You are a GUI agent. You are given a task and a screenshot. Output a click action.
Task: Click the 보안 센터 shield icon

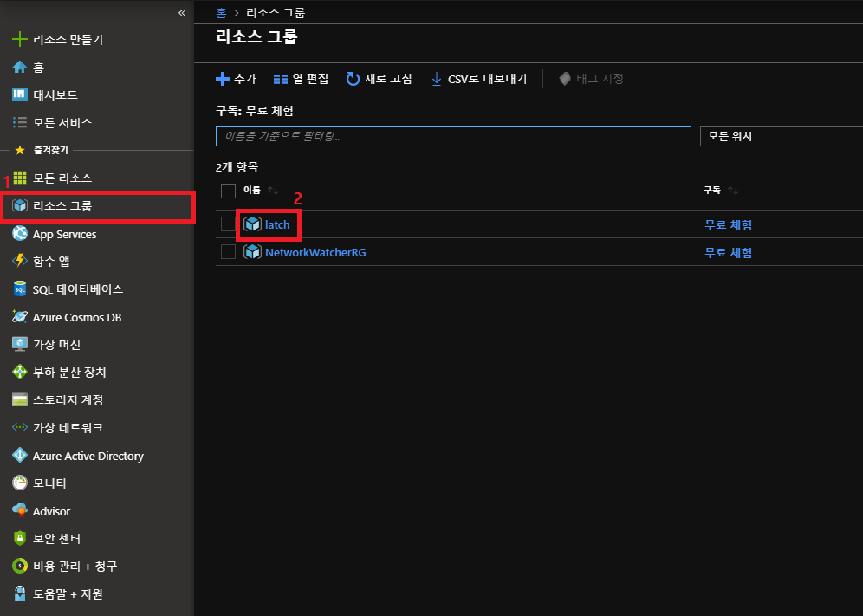coord(19,538)
